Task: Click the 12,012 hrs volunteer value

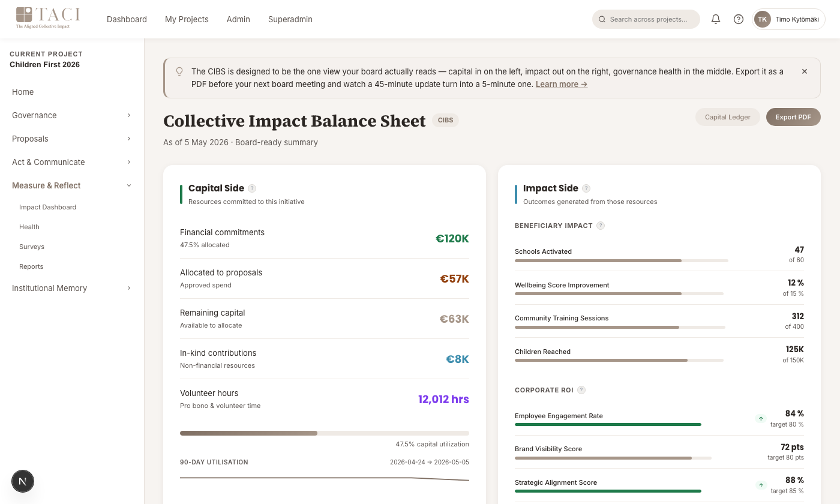Action: click(443, 400)
